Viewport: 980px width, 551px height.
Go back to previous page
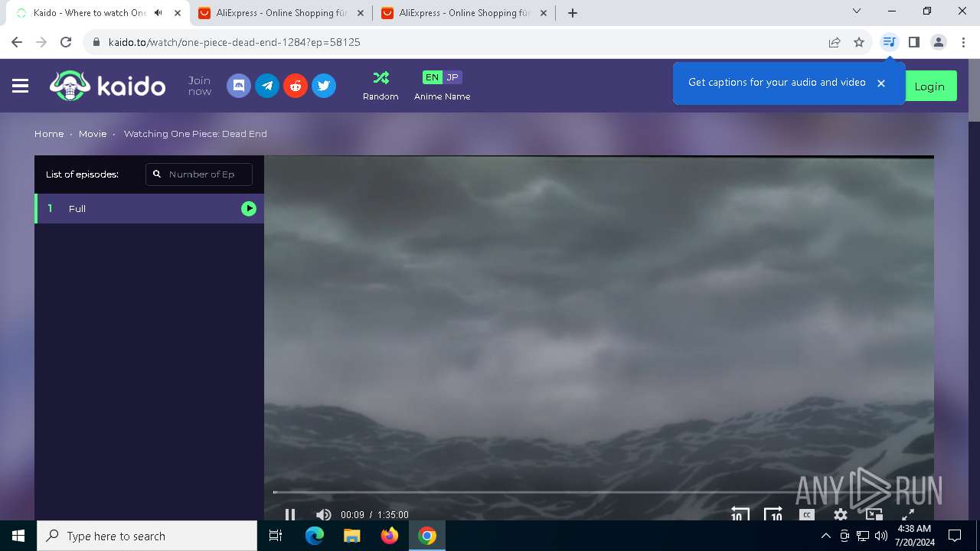click(x=17, y=42)
